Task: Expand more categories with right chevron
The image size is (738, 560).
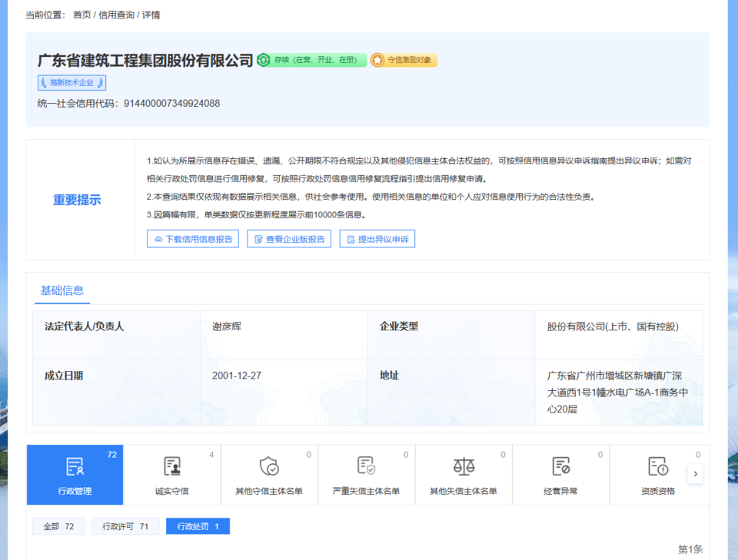Action: coord(695,474)
